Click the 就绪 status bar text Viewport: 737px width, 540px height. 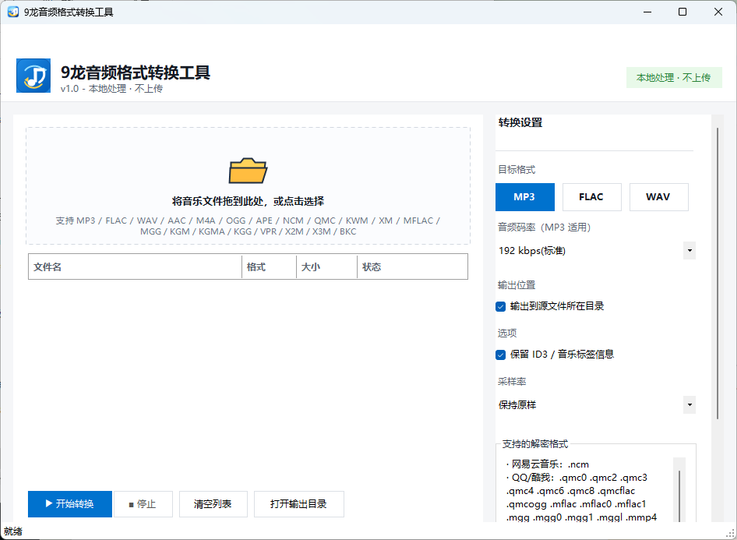[x=13, y=532]
